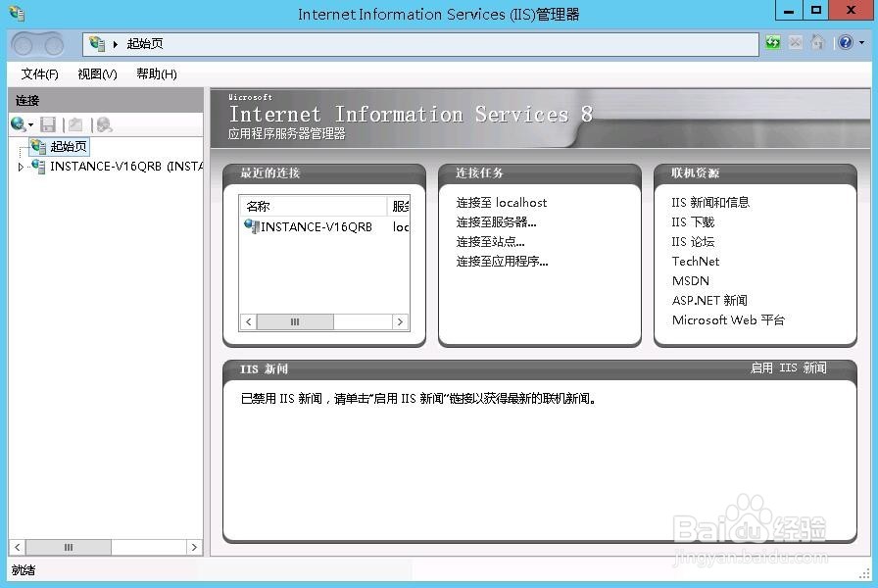
Task: Open the 帮助(H) menu
Action: [x=157, y=73]
